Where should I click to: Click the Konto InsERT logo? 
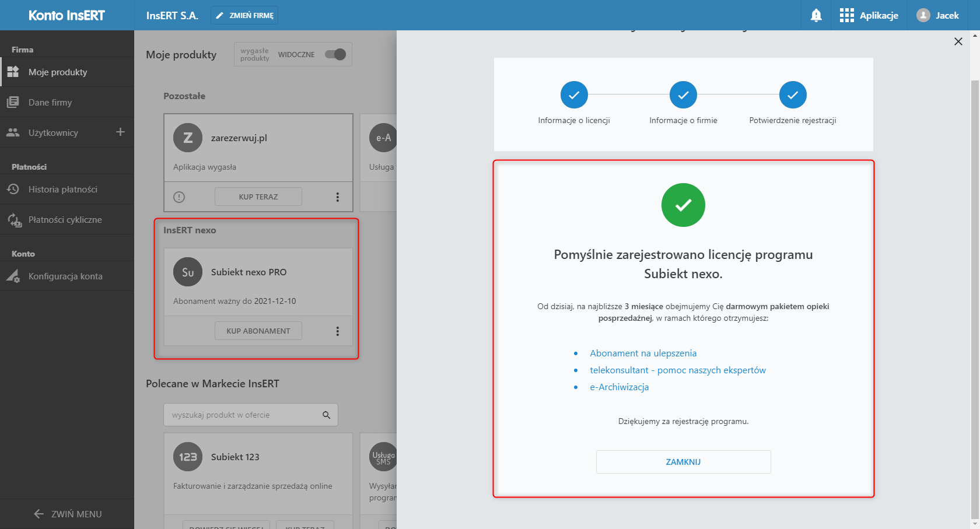pos(67,16)
